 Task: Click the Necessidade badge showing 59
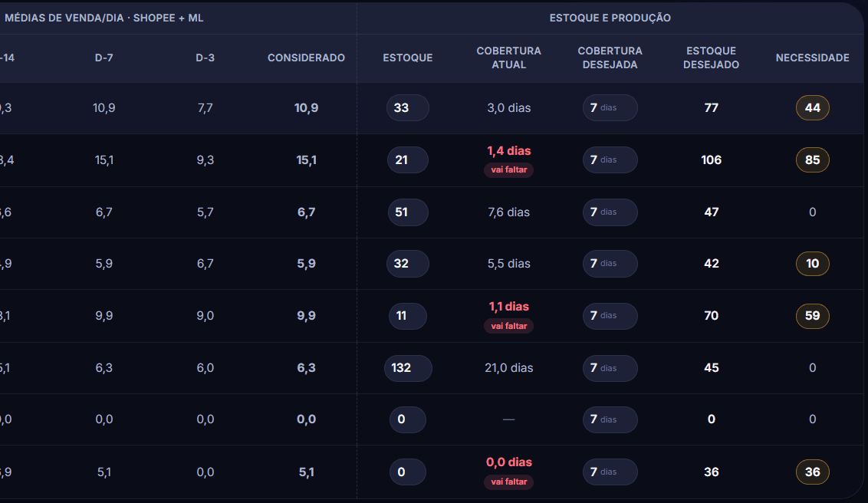tap(812, 316)
